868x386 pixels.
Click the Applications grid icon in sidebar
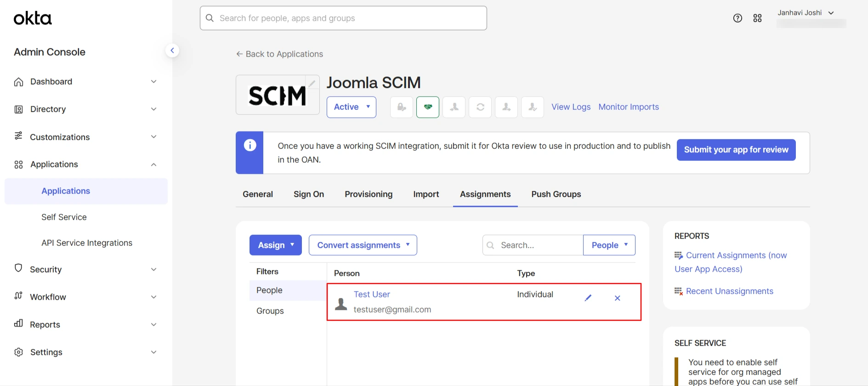point(18,165)
